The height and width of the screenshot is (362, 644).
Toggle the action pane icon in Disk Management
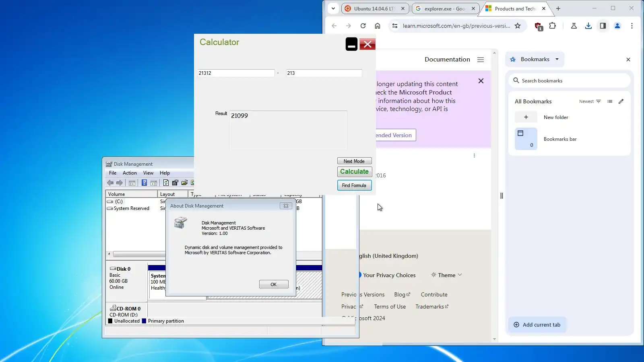pos(154,183)
